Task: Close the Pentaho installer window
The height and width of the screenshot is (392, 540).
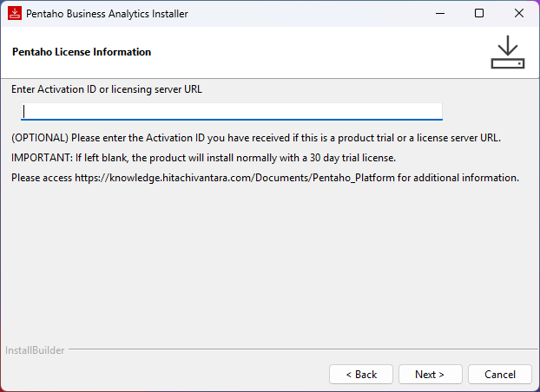Action: click(x=518, y=14)
